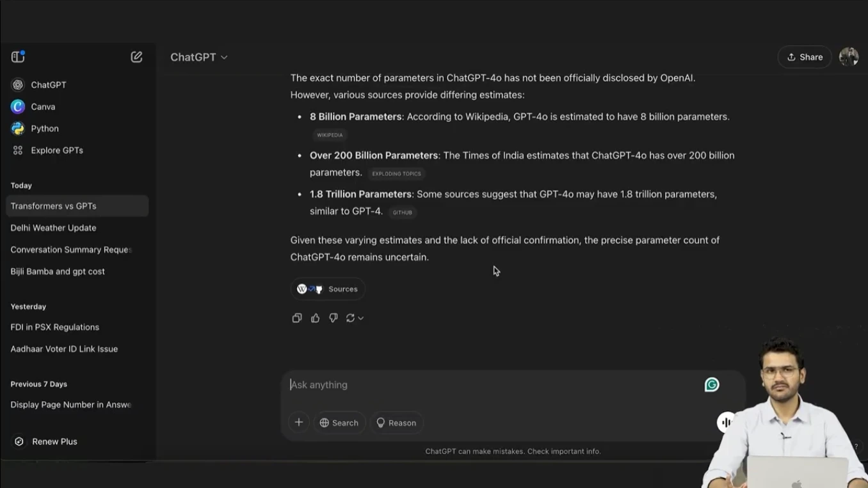Viewport: 868px width, 488px height.
Task: Open the Delhi Weather Update chat
Action: tap(53, 228)
